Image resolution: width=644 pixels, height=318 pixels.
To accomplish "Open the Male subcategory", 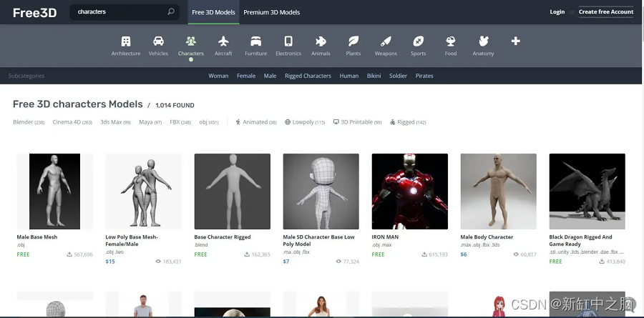I will (x=270, y=76).
